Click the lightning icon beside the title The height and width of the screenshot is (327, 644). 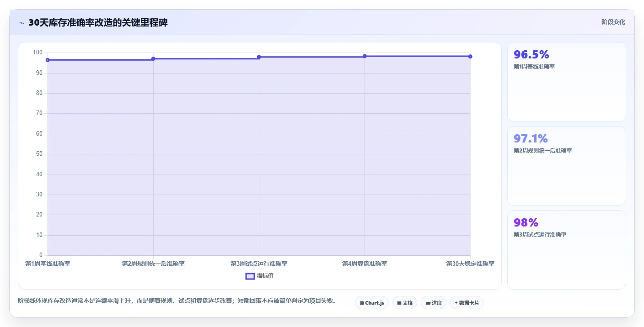(x=21, y=23)
